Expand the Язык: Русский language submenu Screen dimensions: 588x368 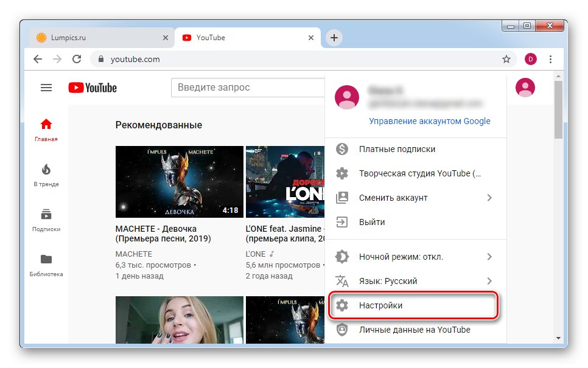pos(390,280)
